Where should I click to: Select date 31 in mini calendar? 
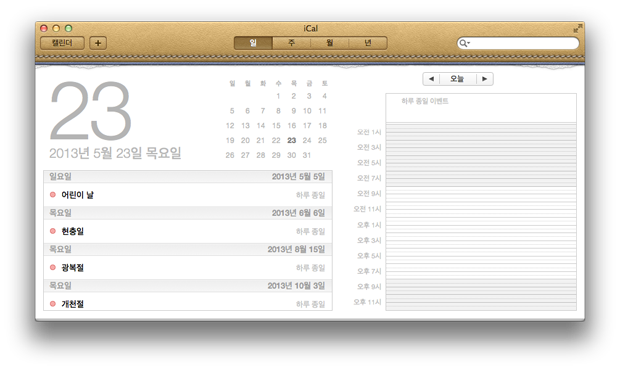(x=307, y=155)
